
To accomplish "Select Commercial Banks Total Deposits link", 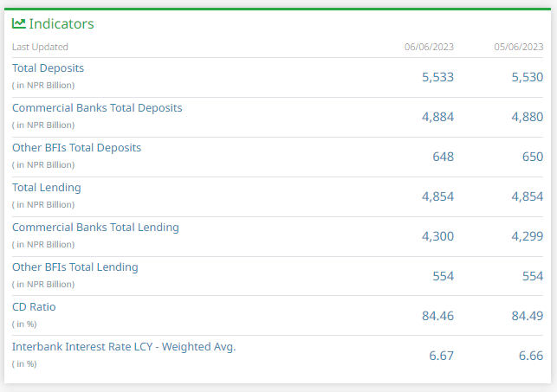I will (97, 108).
